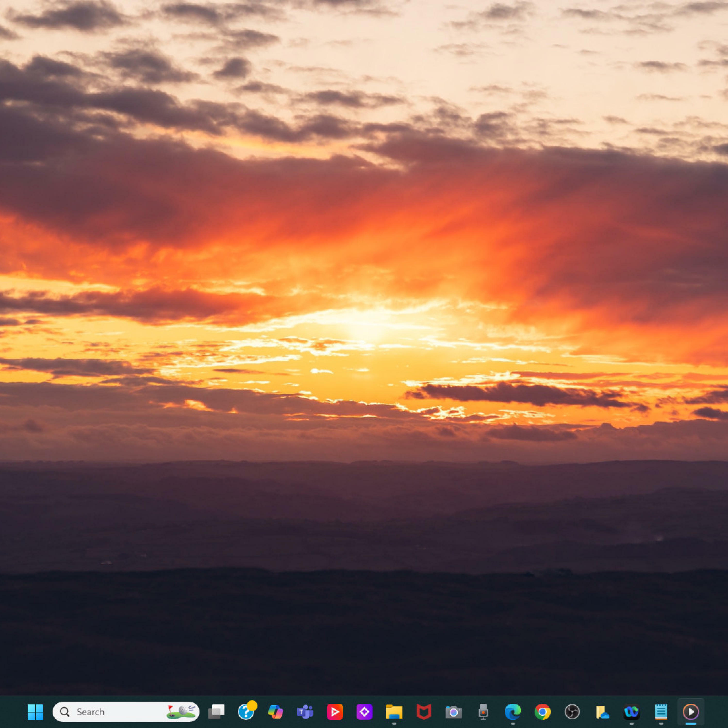
Task: Launch the red play-arrow app icon
Action: 335,712
